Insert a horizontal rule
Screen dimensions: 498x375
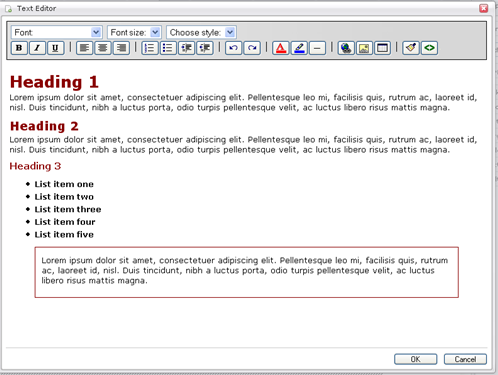pos(317,48)
